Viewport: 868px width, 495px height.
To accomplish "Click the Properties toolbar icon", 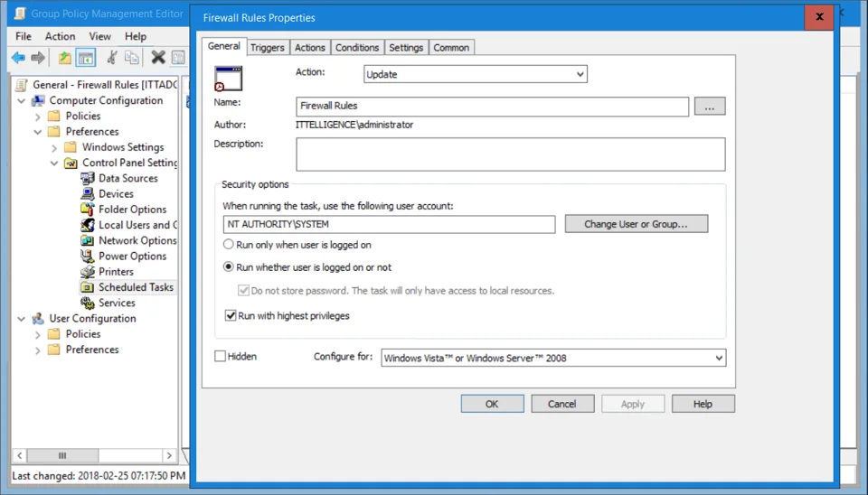I will 178,58.
